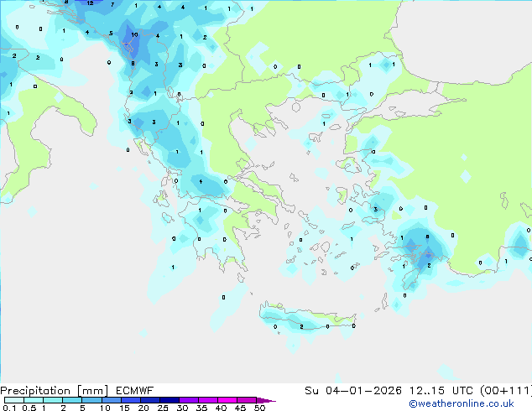
Task: Click the '35' legend scale label
Action: 201,408
